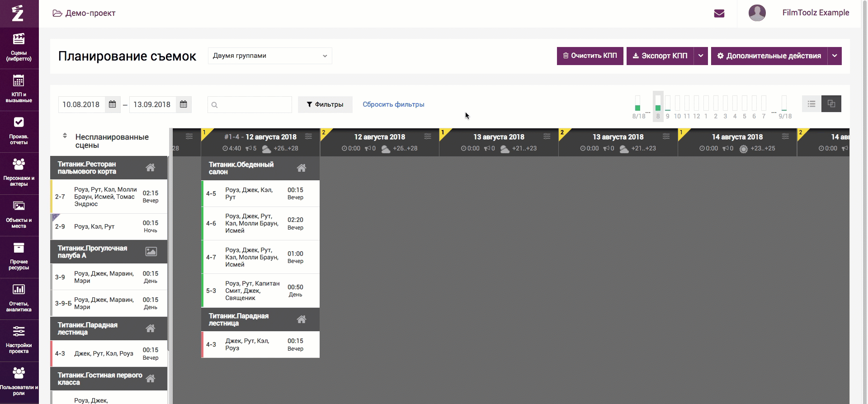Screen dimensions: 868x404
Task: Click Сбросить фильтры link
Action: coord(393,104)
